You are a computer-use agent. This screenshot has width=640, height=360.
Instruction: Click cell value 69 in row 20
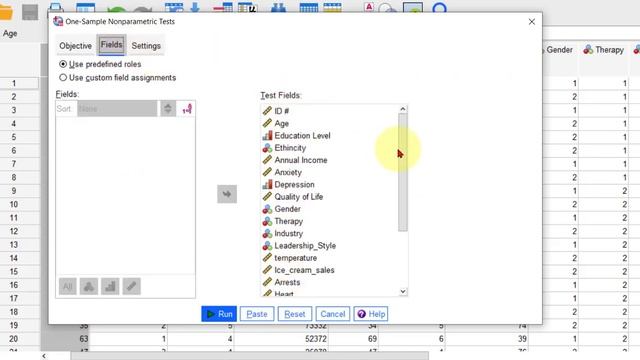tap(372, 339)
